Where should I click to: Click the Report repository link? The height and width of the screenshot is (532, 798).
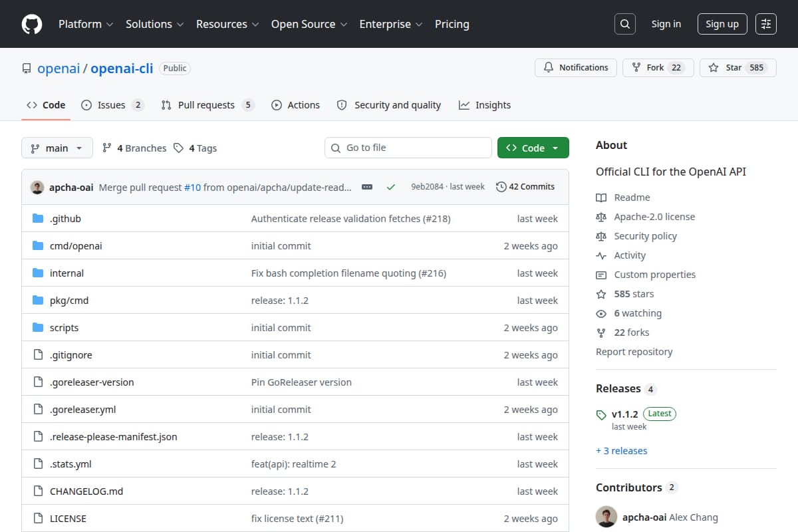[x=634, y=352]
